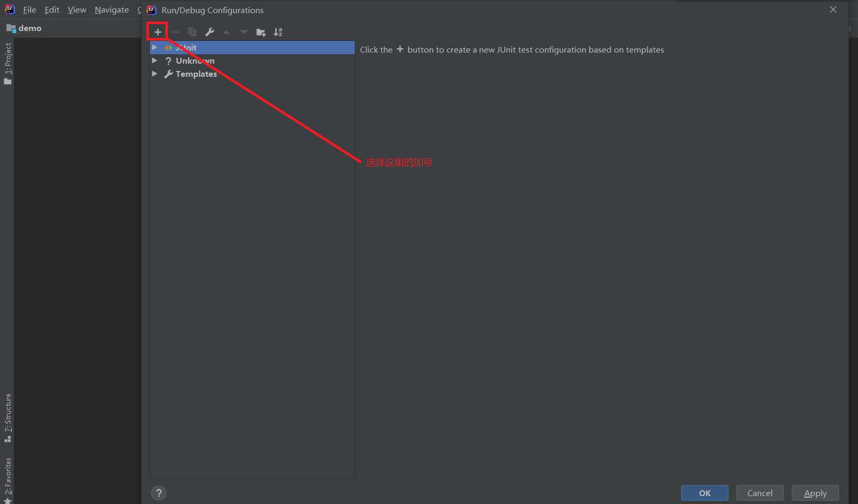The image size is (858, 504).
Task: Create new folder using folder icon
Action: (x=261, y=32)
